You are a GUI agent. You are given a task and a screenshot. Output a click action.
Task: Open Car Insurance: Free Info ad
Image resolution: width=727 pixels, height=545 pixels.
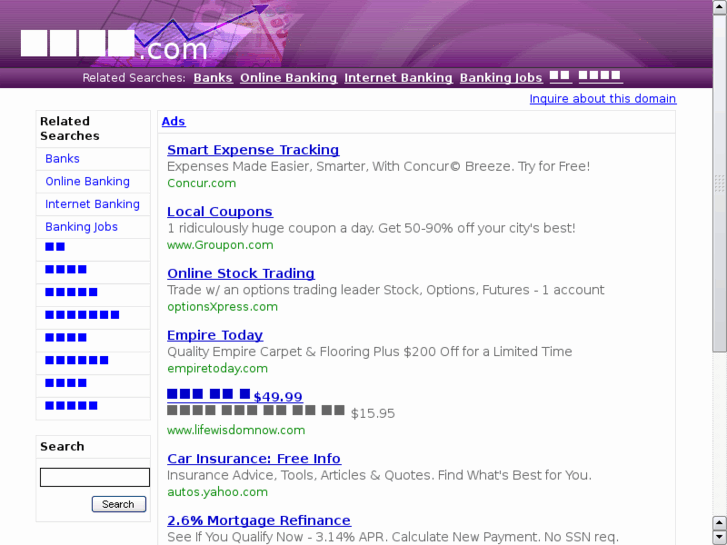coord(254,458)
